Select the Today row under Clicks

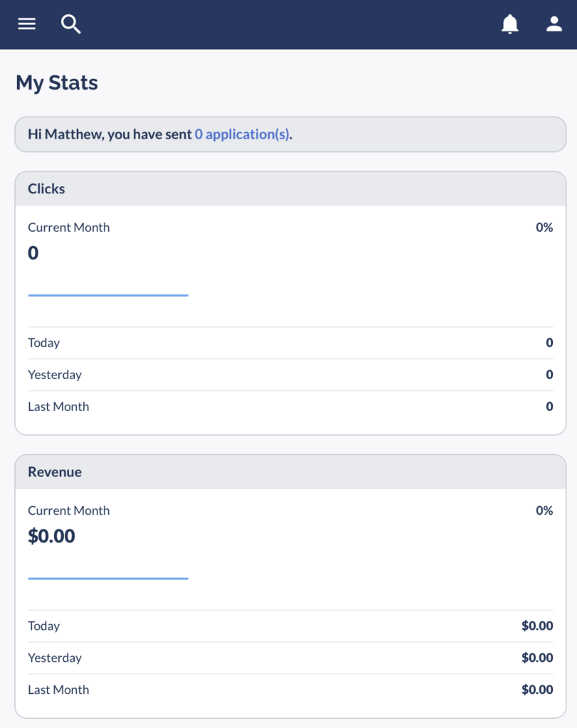coord(290,343)
